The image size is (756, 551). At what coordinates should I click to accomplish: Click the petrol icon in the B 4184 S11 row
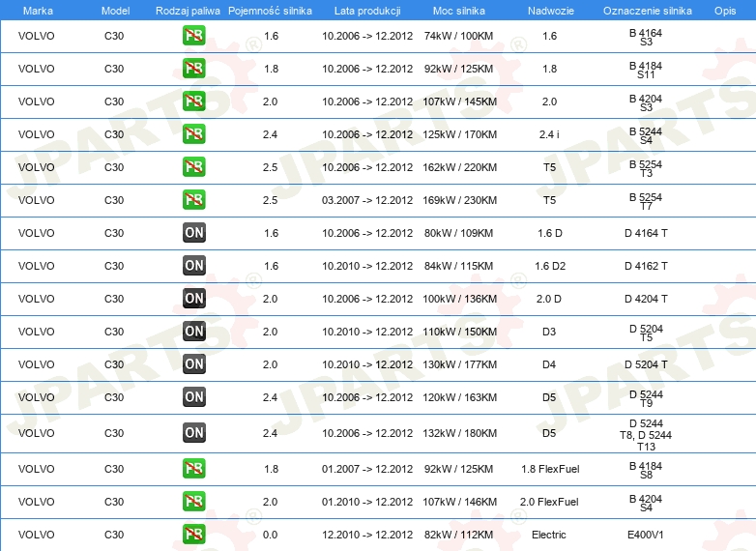pos(193,69)
